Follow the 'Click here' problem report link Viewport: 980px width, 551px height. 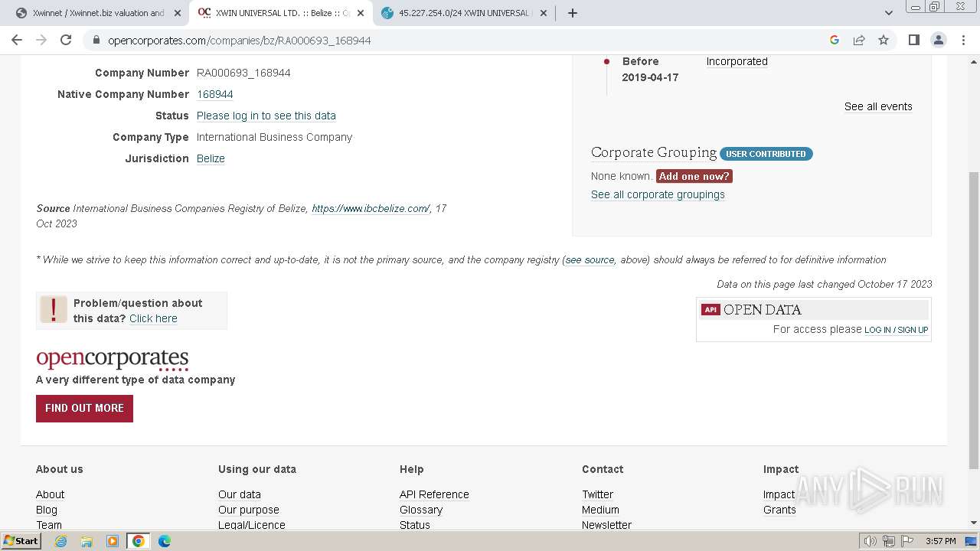[x=153, y=318]
